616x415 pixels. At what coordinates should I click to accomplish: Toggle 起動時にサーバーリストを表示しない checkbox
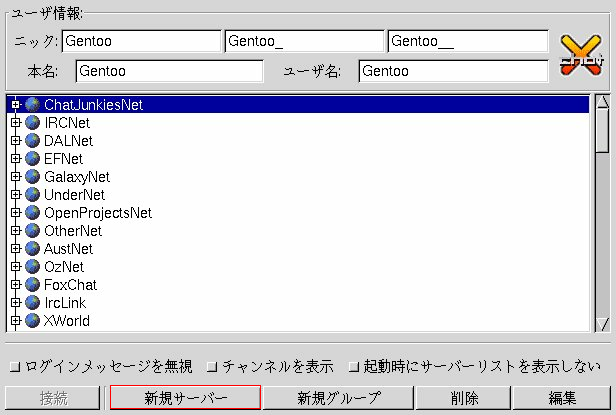click(x=354, y=367)
